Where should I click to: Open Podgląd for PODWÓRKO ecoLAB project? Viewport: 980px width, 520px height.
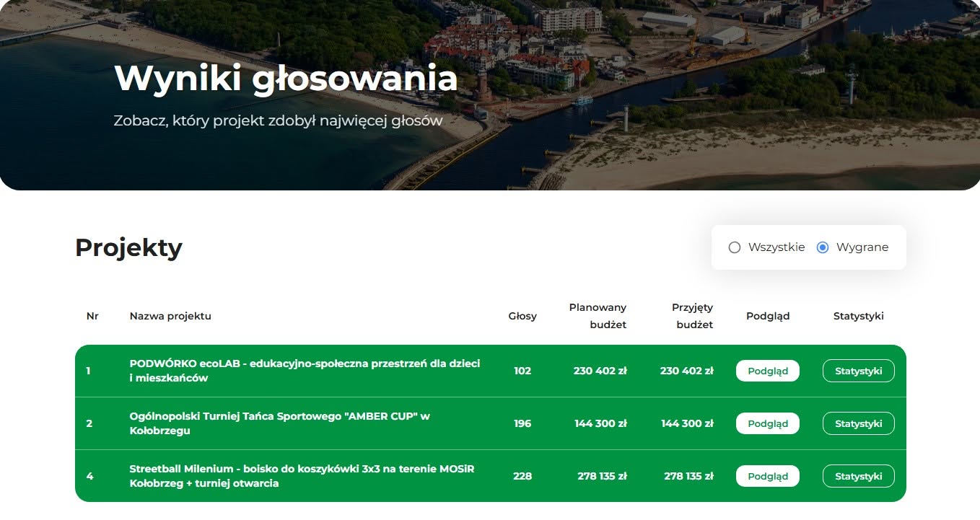pos(768,371)
